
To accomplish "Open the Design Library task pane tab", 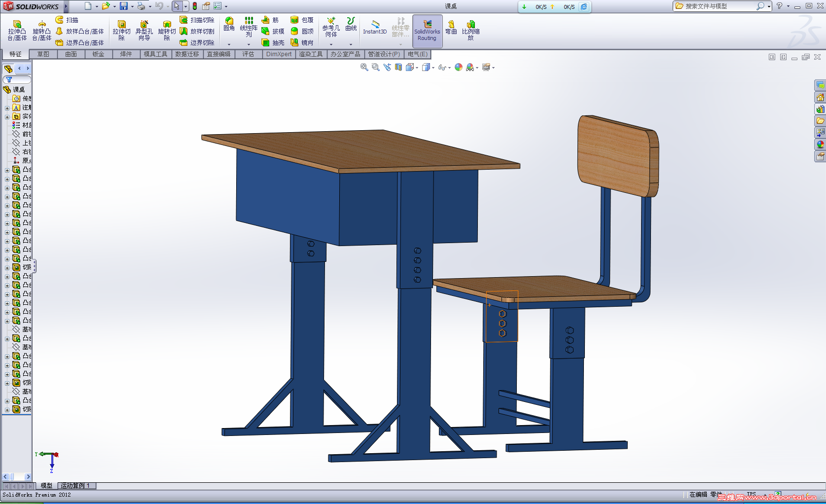I will coord(820,109).
